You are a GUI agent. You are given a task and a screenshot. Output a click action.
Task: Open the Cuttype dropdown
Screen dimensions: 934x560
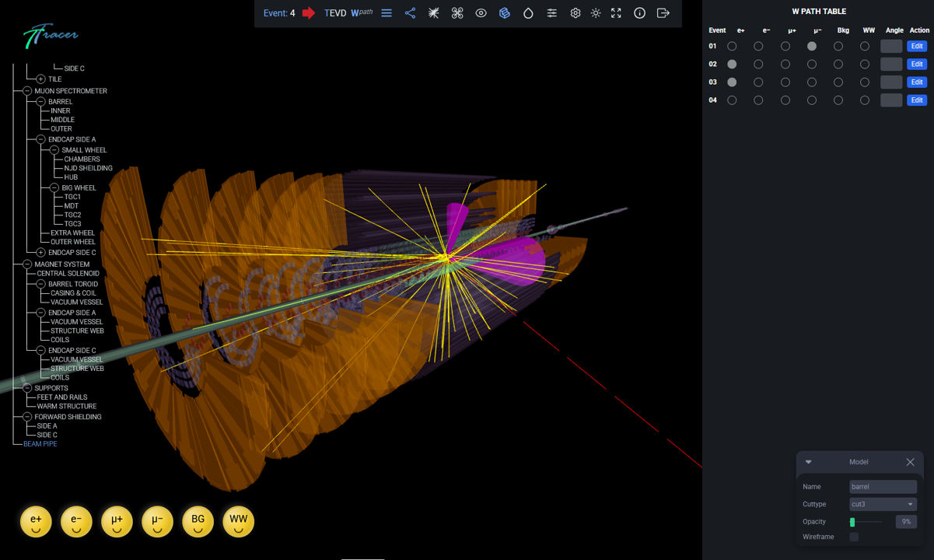tap(883, 504)
